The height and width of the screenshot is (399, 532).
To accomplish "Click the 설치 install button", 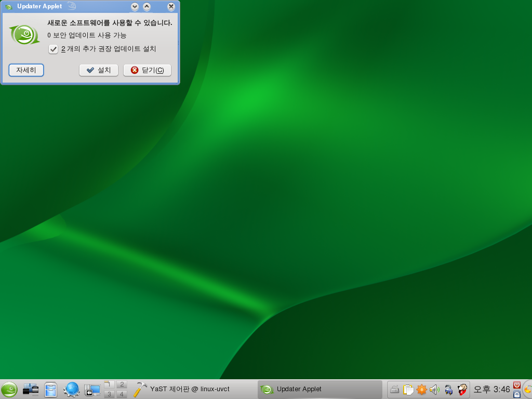I will pos(99,70).
